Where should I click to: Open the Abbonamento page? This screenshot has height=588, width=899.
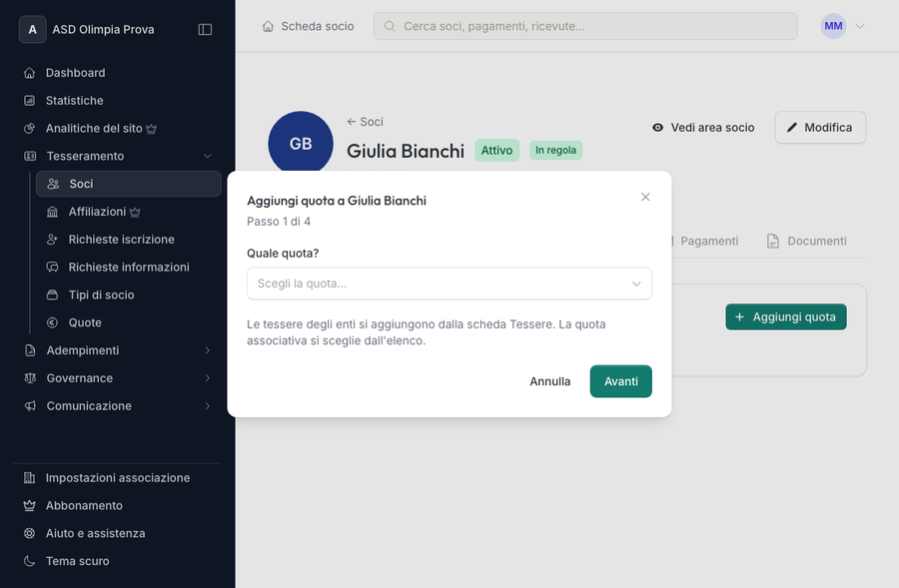point(118,505)
